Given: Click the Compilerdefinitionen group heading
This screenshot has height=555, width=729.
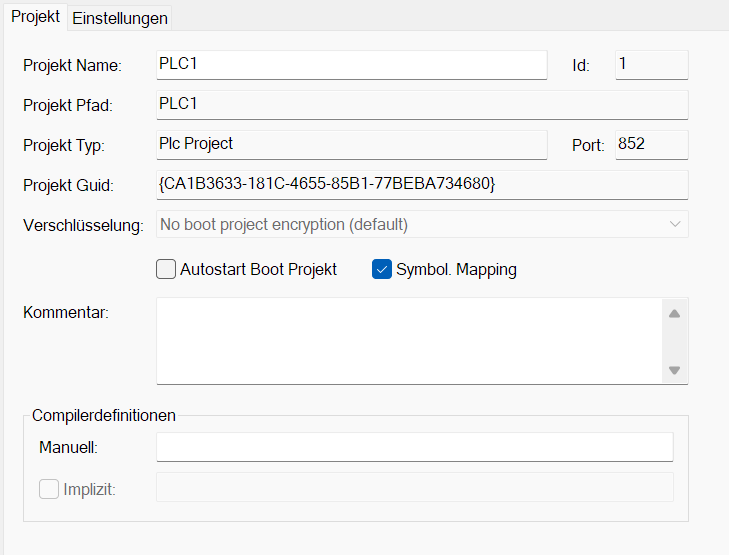Looking at the screenshot, I should click(x=104, y=415).
